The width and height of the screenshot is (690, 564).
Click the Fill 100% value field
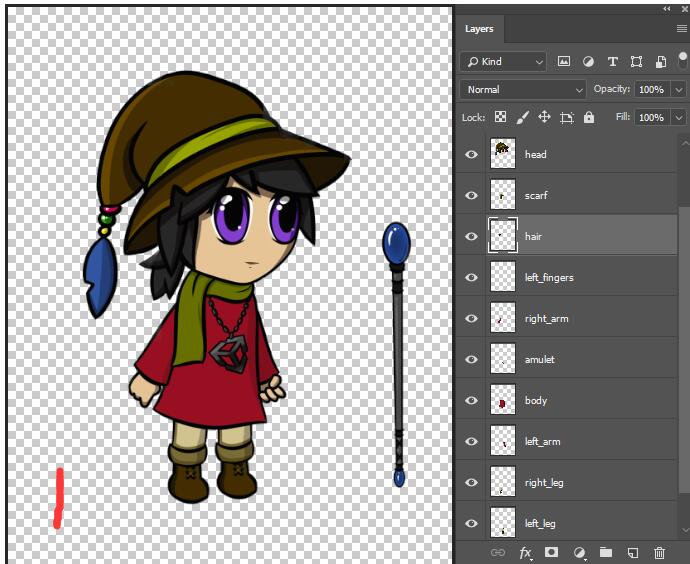pyautogui.click(x=652, y=117)
